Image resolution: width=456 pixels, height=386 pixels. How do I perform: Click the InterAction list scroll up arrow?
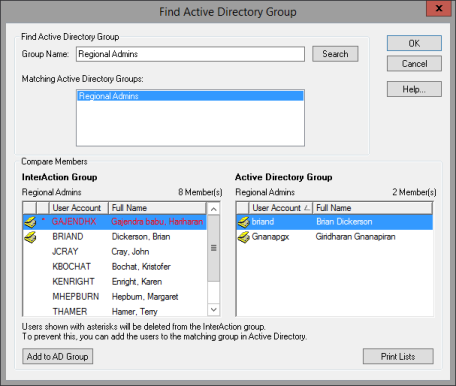tap(214, 209)
